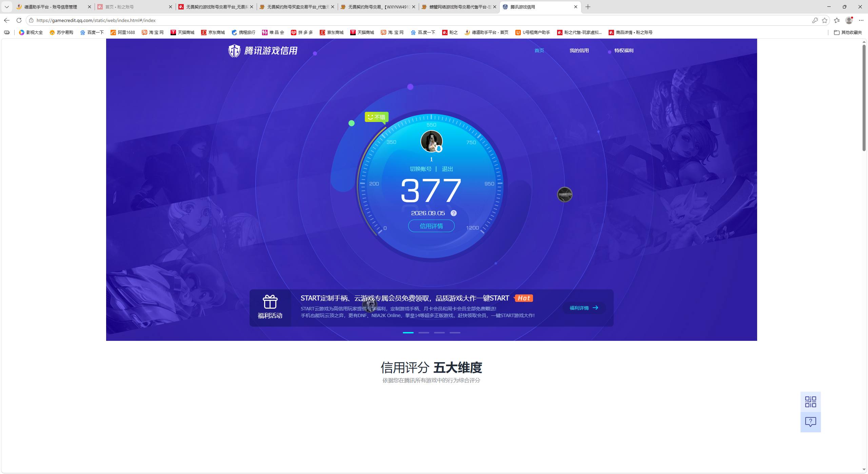Click the 377 credit score value
This screenshot has width=868, height=474.
[431, 191]
